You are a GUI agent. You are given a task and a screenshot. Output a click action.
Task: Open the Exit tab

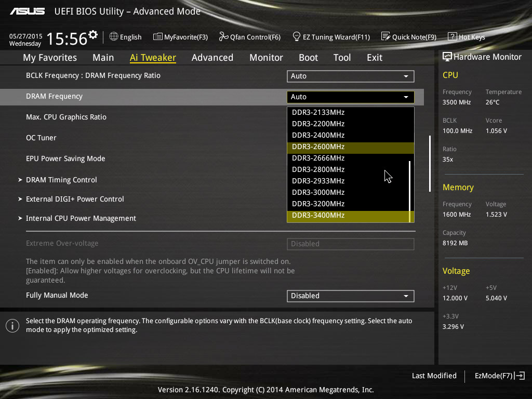[375, 58]
